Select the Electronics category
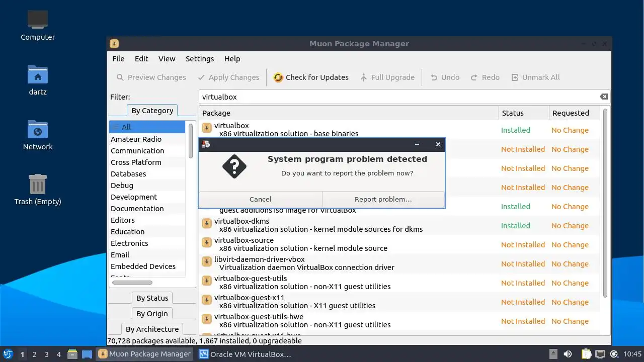 (147, 243)
